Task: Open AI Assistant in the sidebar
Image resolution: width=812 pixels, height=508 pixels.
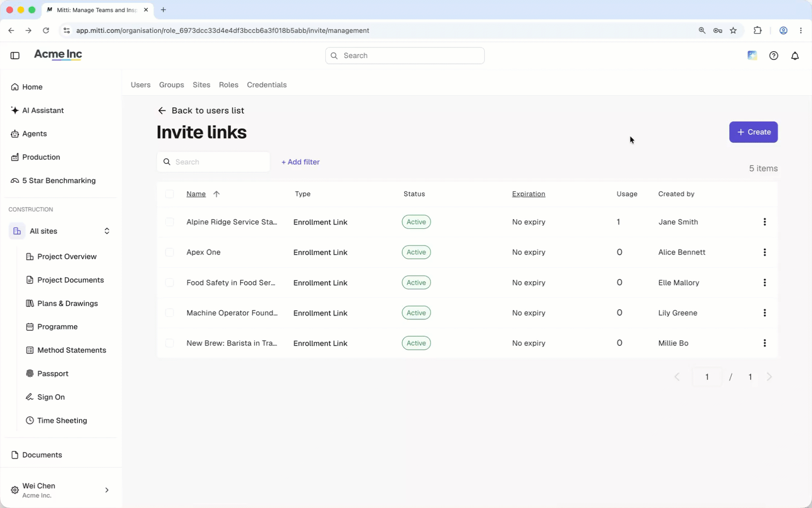Action: point(37,110)
